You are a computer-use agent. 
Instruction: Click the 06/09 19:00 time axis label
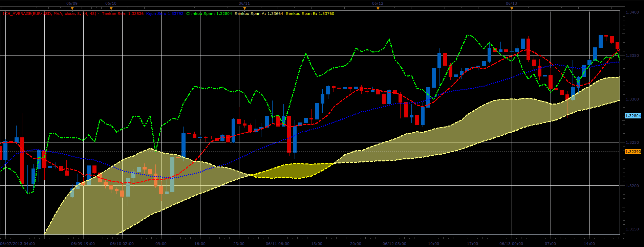pos(83,244)
